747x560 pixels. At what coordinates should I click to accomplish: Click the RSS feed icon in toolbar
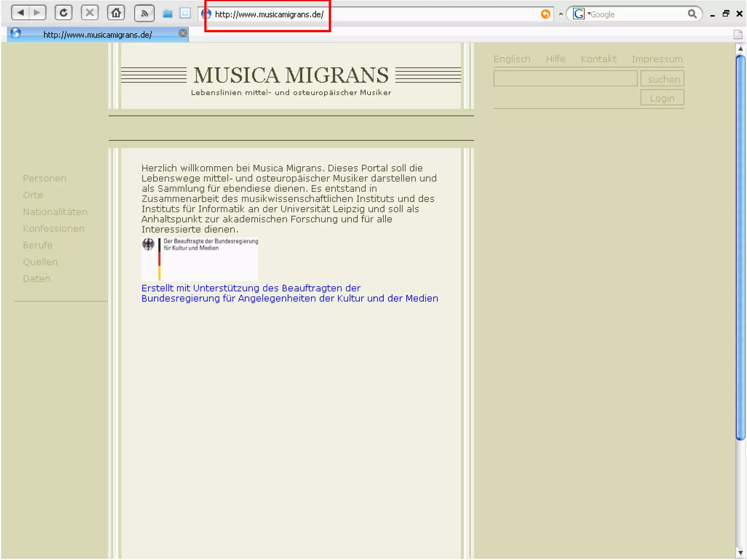[144, 14]
